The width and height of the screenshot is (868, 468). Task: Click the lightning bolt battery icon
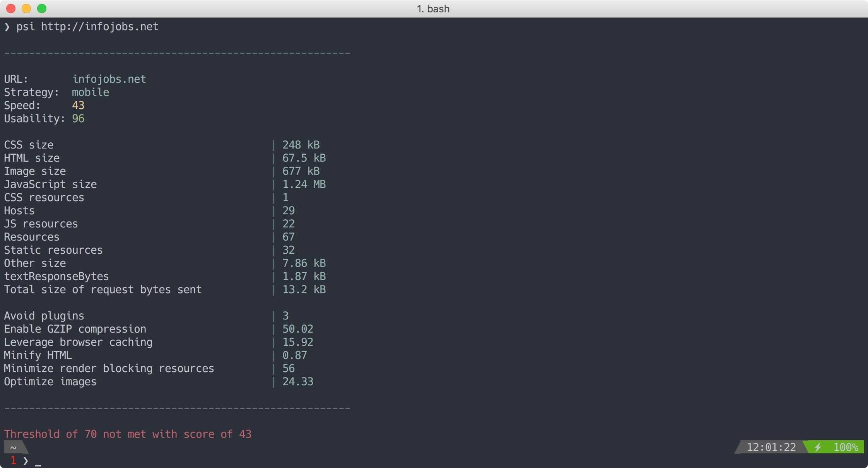click(x=818, y=447)
